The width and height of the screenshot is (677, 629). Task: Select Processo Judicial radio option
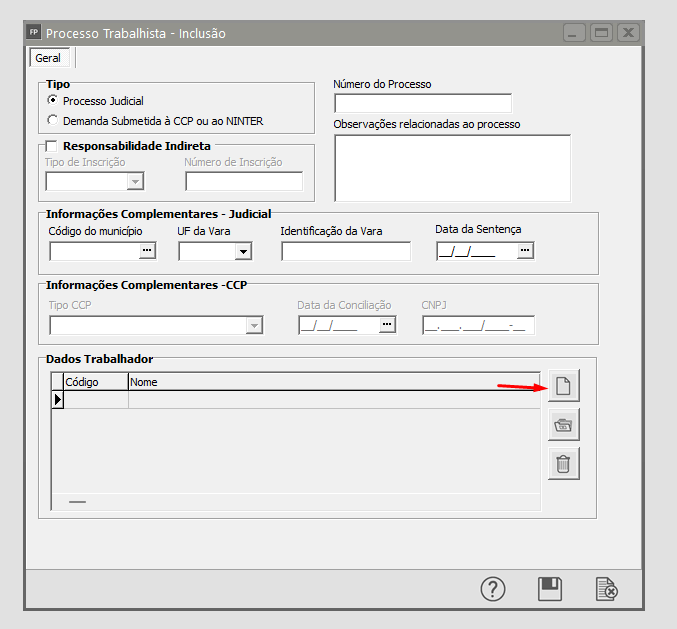click(53, 101)
